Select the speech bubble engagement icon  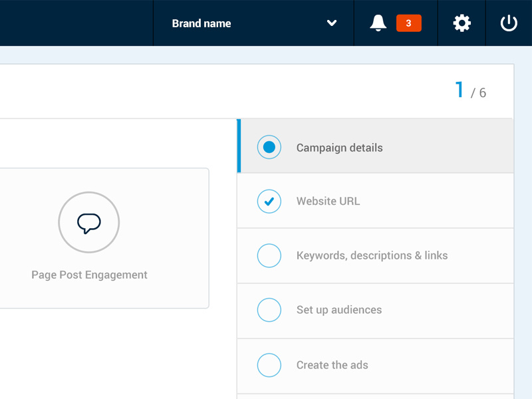coord(89,223)
